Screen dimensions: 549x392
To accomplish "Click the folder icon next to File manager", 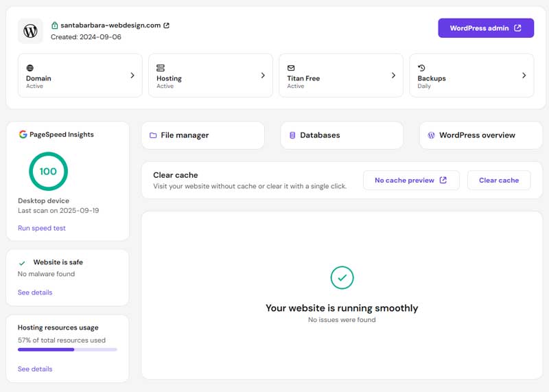I will [153, 136].
